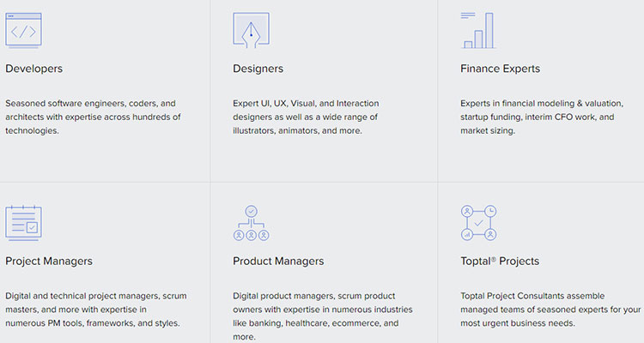The height and width of the screenshot is (343, 644).
Task: Click the Project Managers calendar icon
Action: click(x=23, y=223)
